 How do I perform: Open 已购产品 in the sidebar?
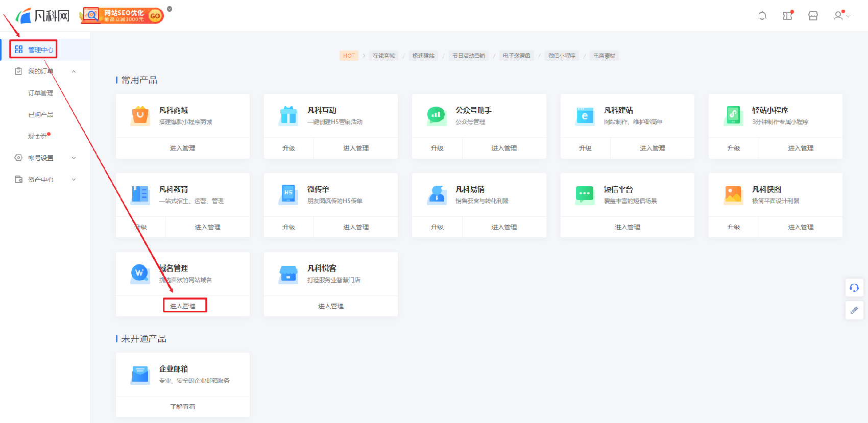click(40, 114)
